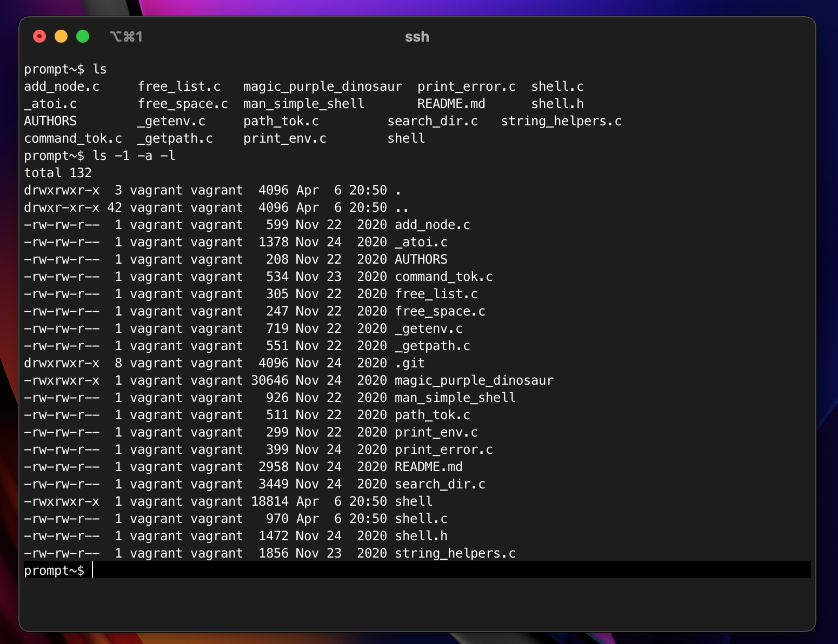Viewport: 838px width, 644px height.
Task: Click print_env.c in first ls output
Action: click(285, 138)
